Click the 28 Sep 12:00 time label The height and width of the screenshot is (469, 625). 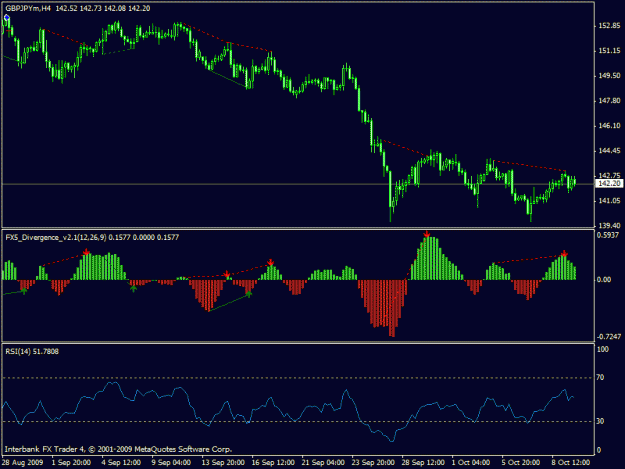(423, 463)
